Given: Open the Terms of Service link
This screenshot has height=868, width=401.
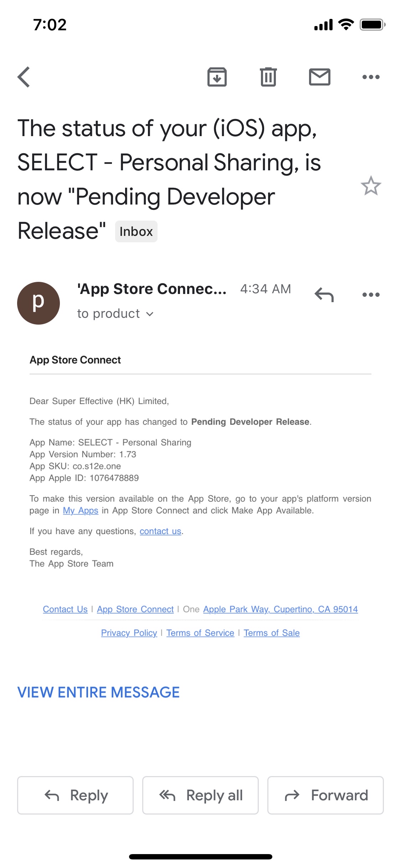Looking at the screenshot, I should 200,633.
